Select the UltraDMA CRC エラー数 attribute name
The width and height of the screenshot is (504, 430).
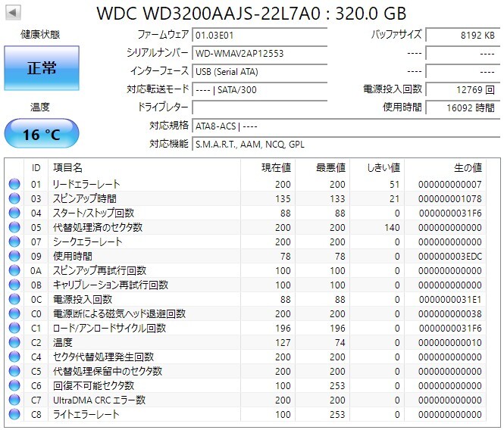99,400
